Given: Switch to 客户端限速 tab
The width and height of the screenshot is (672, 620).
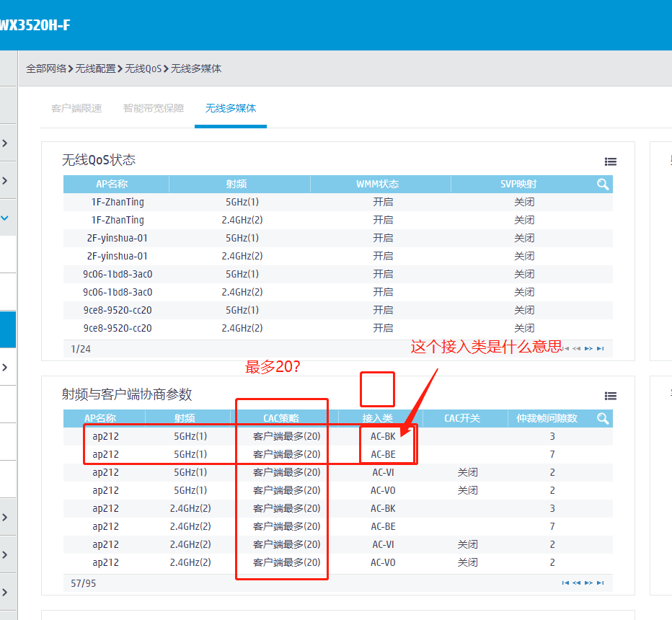Looking at the screenshot, I should (76, 108).
